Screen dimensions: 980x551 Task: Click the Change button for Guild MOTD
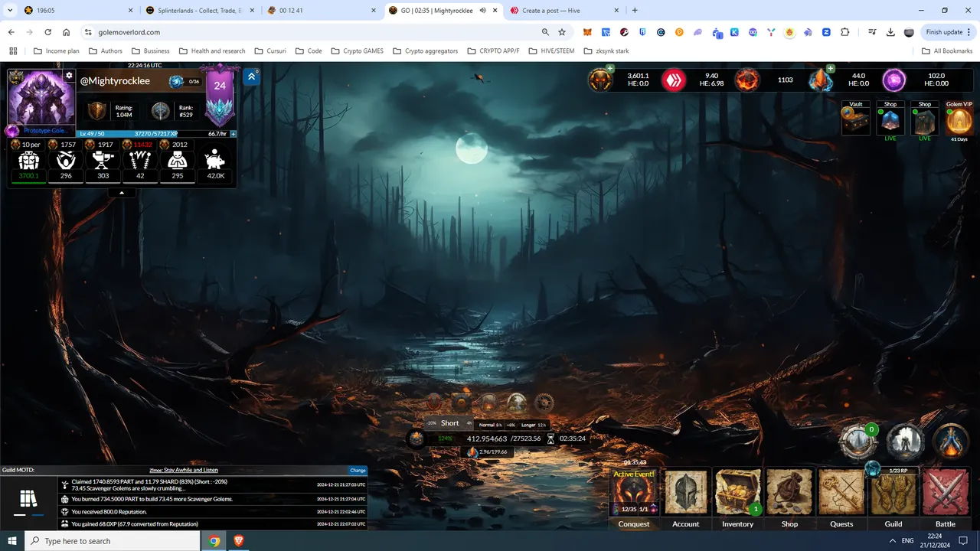tap(358, 471)
